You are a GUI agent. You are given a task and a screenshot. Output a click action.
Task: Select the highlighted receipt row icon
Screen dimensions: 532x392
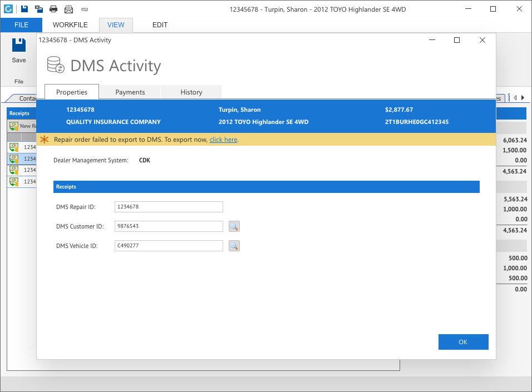pos(14,158)
